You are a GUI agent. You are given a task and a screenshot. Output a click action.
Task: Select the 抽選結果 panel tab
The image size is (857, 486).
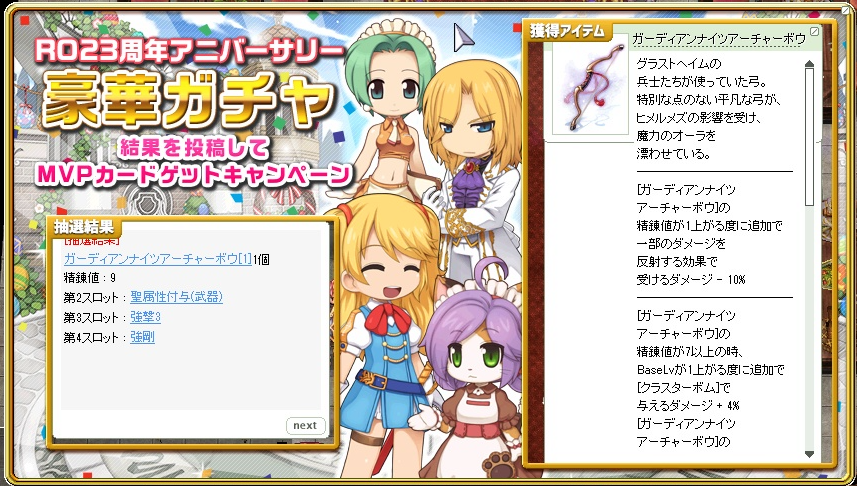(84, 226)
